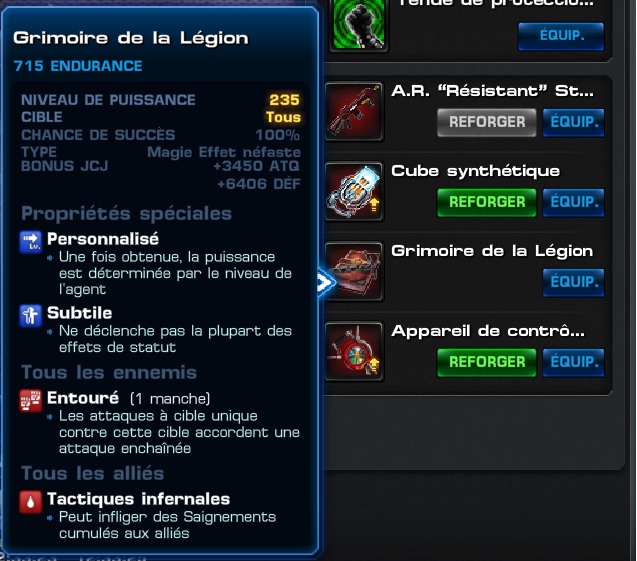Screen dimensions: 637x561
Task: Select the Appareil de contrôle item icon
Action: 354,351
